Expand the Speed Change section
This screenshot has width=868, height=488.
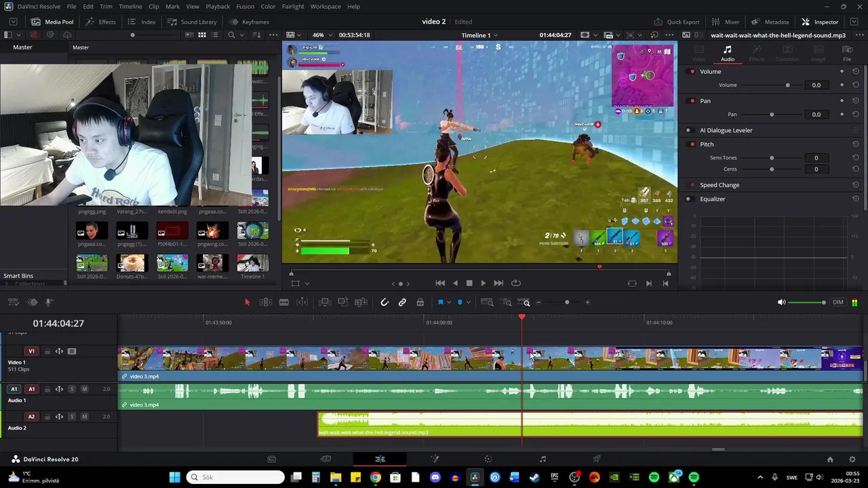(x=719, y=184)
